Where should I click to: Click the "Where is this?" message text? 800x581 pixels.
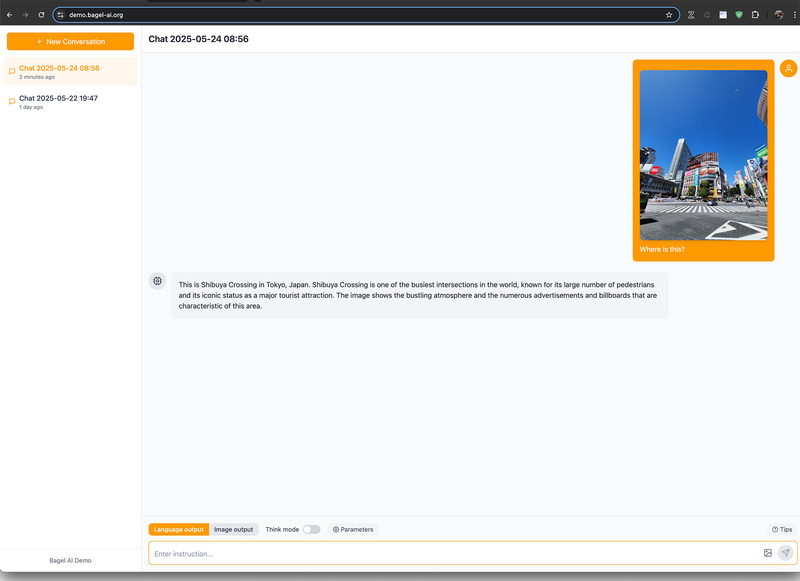[662, 249]
